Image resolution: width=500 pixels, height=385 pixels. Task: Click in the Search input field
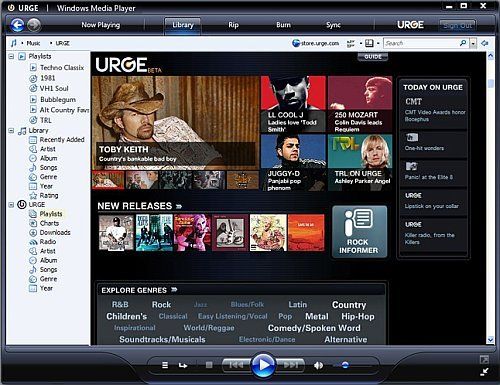422,43
